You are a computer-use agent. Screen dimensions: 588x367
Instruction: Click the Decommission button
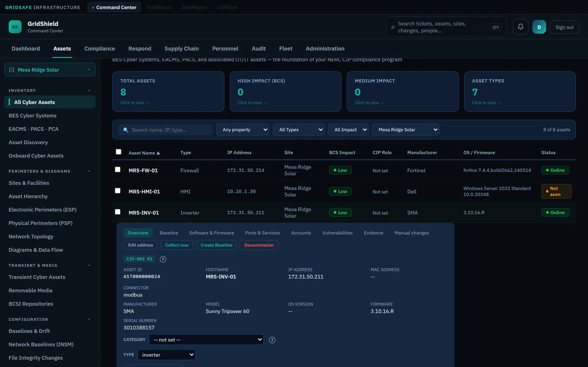259,245
